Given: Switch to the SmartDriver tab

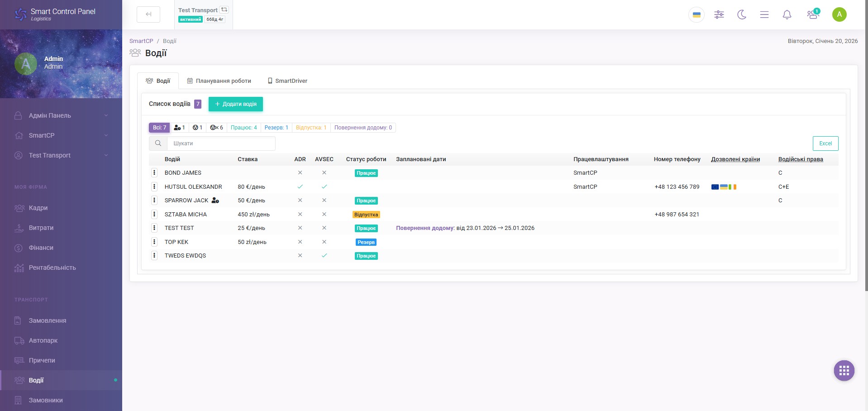Looking at the screenshot, I should click(287, 81).
